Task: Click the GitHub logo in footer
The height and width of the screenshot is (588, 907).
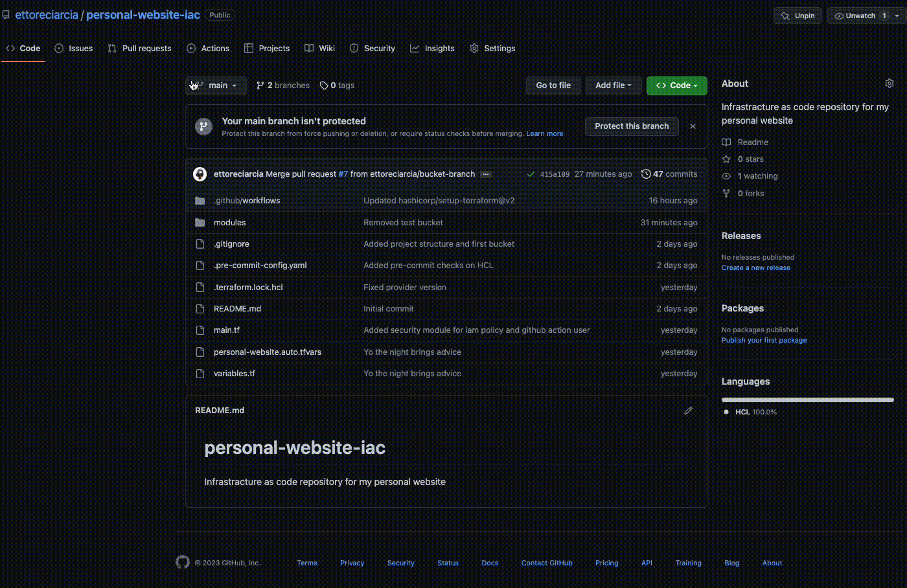Action: tap(183, 562)
